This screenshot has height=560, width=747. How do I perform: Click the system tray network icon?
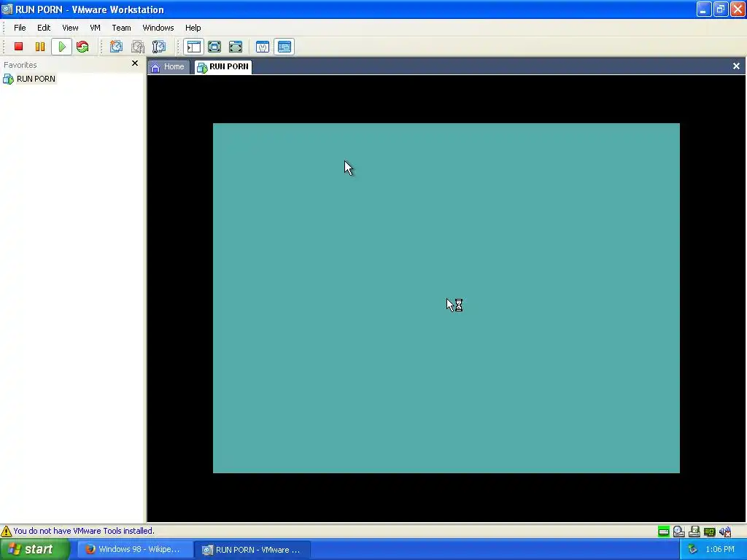pos(693,550)
